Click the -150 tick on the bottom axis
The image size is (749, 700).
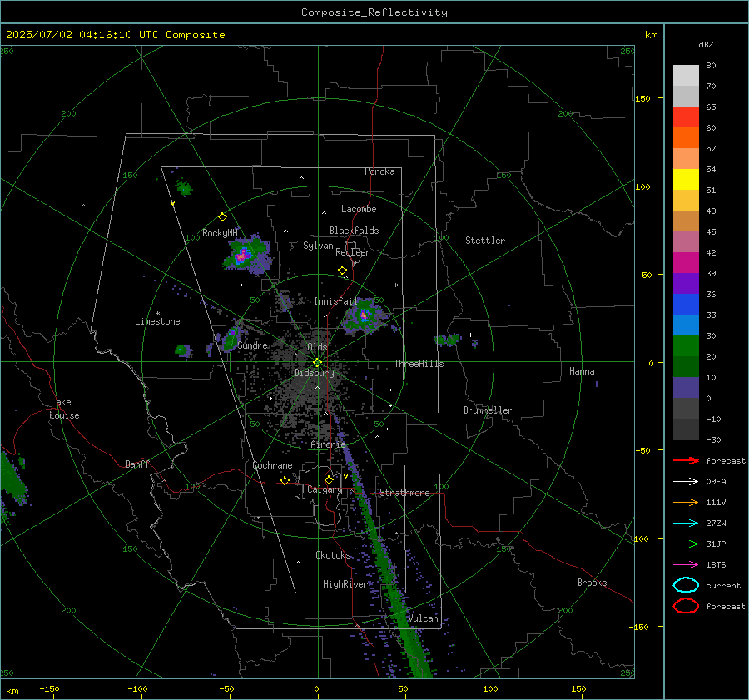coord(49,688)
